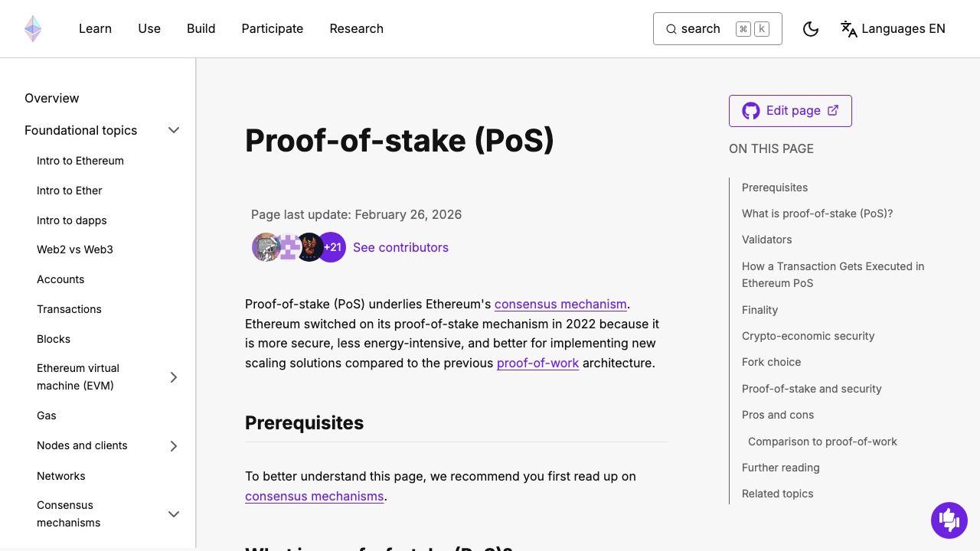
Task: Click the See contributors link
Action: pos(400,247)
